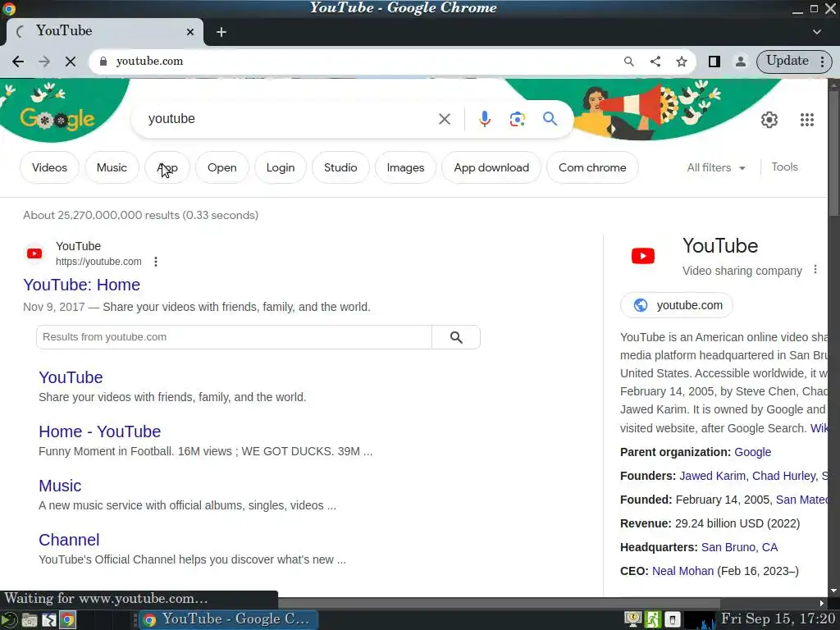Viewport: 840px width, 630px height.
Task: Open knowledge panel more options dots
Action: [815, 269]
